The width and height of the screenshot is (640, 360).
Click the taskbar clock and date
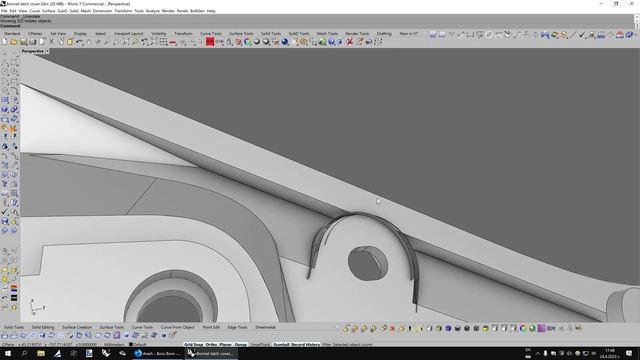coord(610,353)
